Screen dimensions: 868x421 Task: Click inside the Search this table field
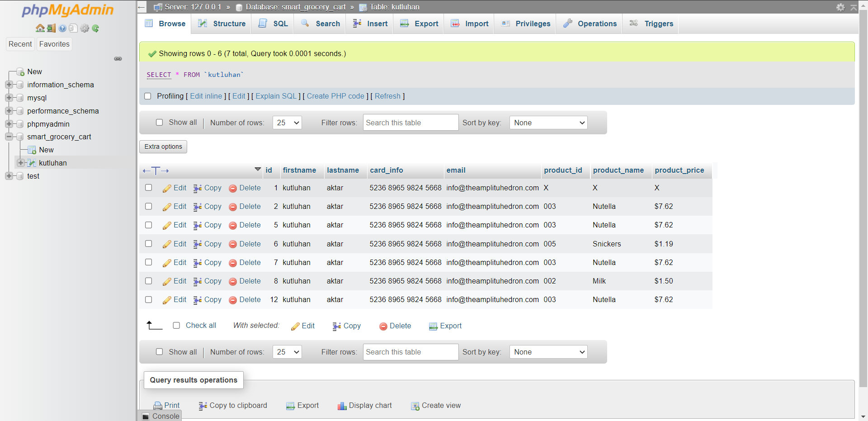point(410,122)
